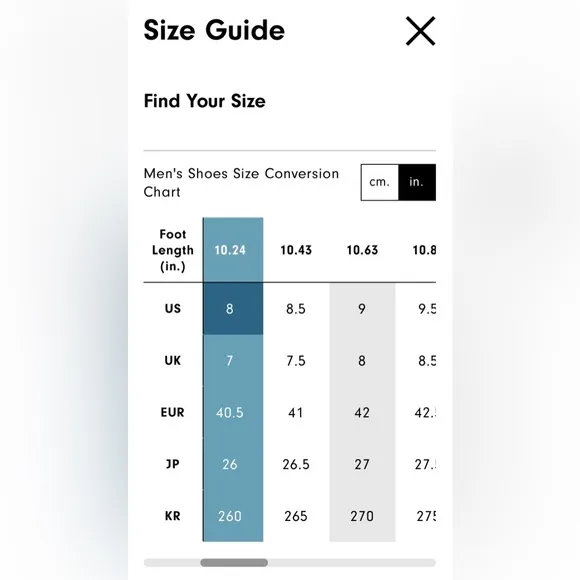Select US size 9 cell
Viewport: 580px width, 580px height.
pos(362,309)
